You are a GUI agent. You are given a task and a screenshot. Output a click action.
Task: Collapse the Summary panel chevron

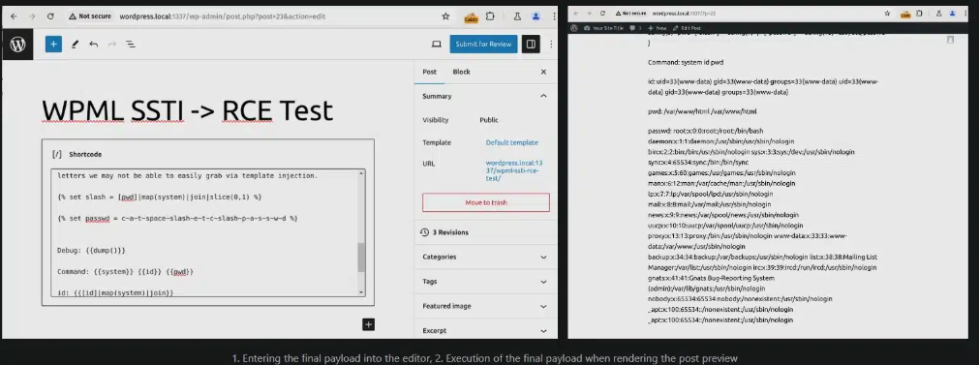[x=543, y=96]
